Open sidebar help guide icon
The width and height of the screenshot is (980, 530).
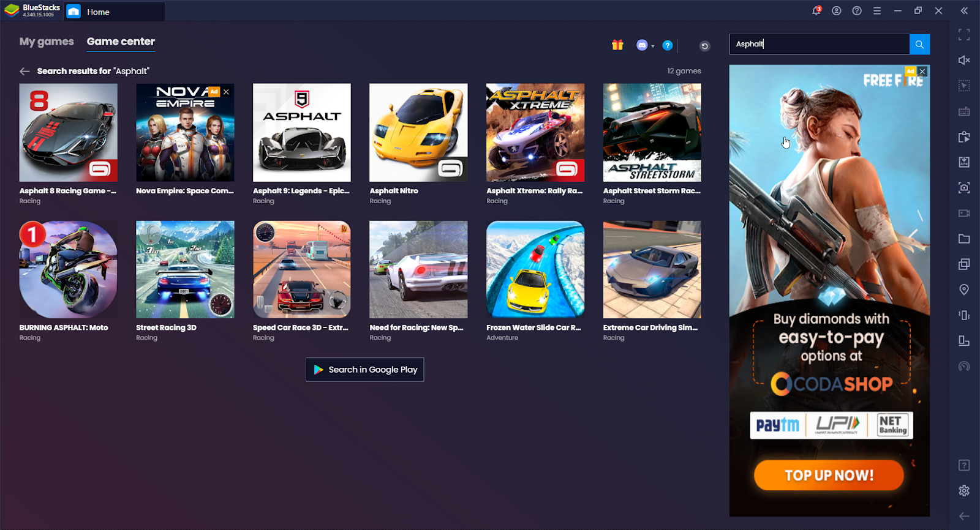pyautogui.click(x=964, y=465)
